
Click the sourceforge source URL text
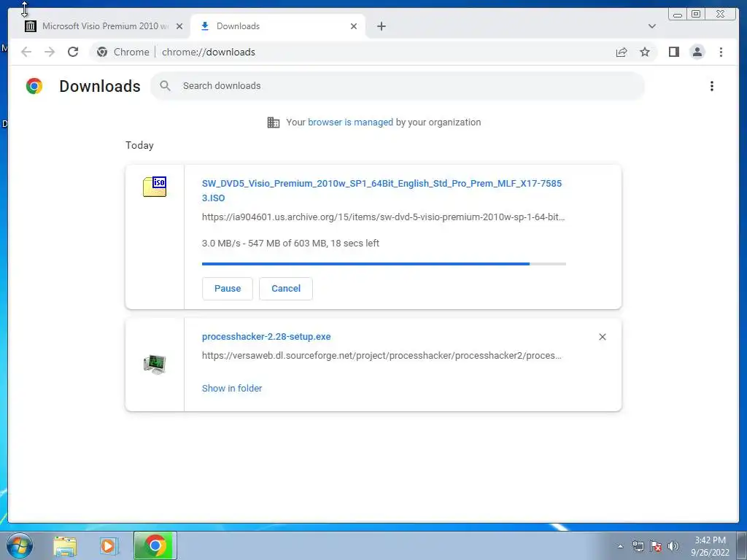click(382, 356)
